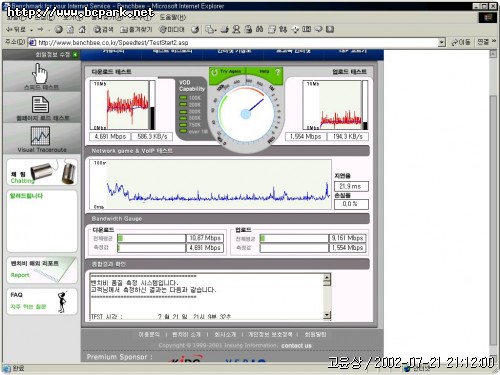Click the Home toolbar icon

tap(82, 29)
